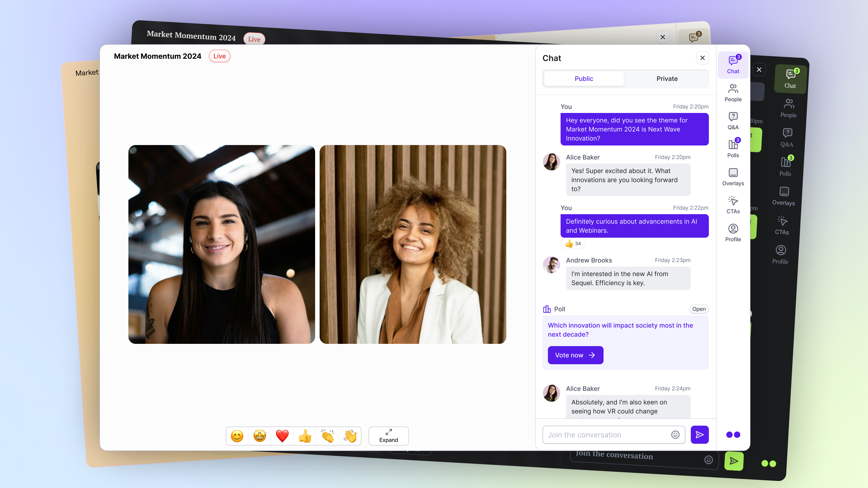Open the Profile panel
The height and width of the screenshot is (488, 868).
coord(733,233)
